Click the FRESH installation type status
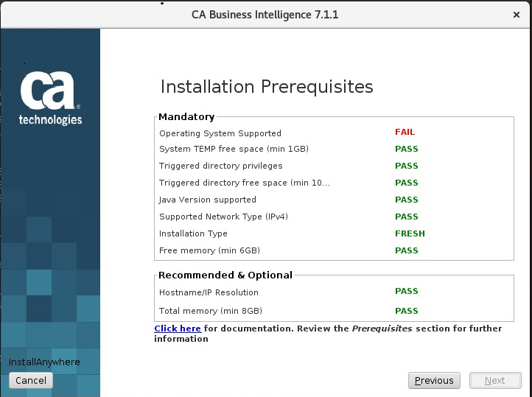The image size is (532, 397). 410,233
